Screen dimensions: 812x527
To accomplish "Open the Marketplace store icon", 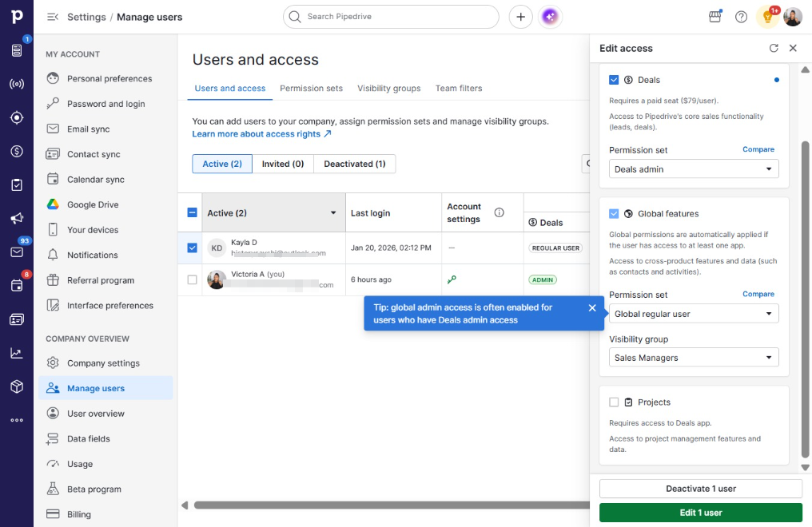I will point(715,17).
